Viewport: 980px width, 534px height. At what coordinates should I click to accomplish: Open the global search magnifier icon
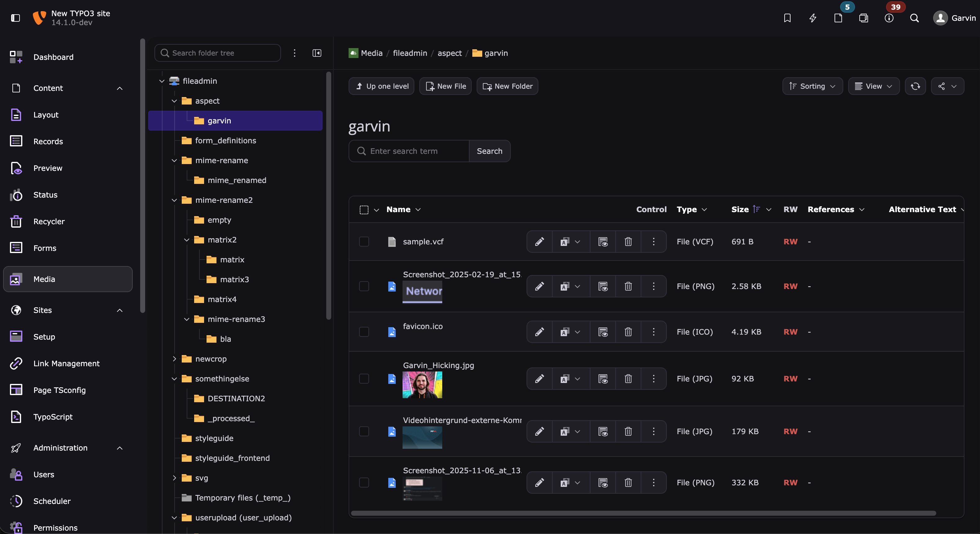914,18
